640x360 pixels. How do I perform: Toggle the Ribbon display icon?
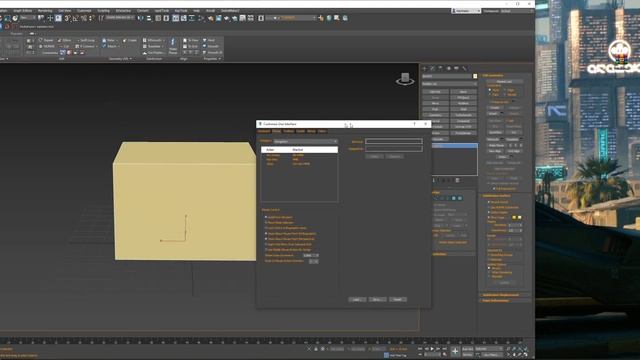click(x=176, y=18)
